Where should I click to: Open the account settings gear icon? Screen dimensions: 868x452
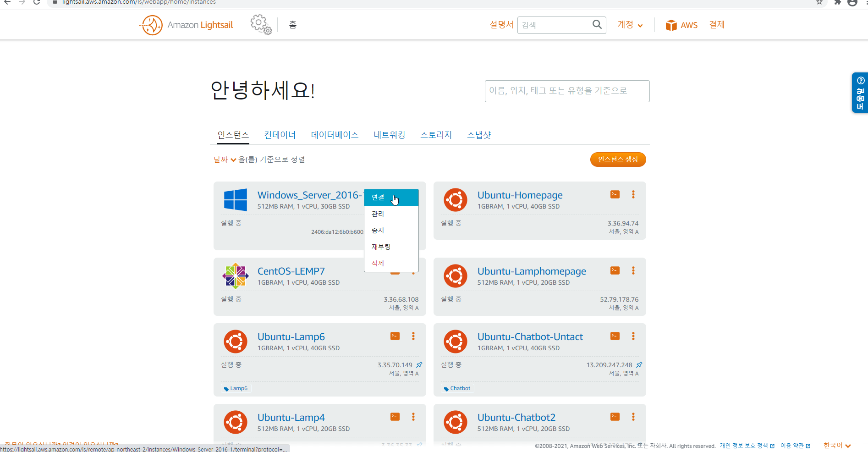(x=261, y=24)
